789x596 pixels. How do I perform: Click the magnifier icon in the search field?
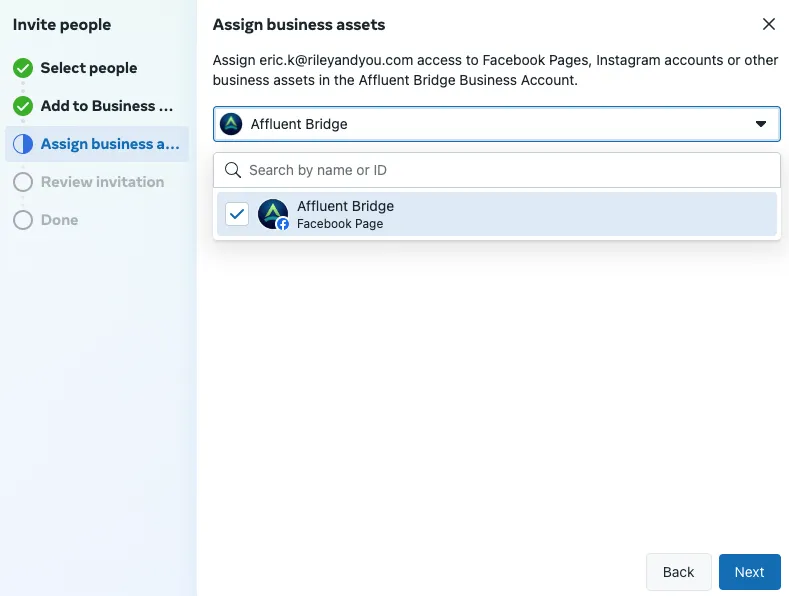[232, 170]
